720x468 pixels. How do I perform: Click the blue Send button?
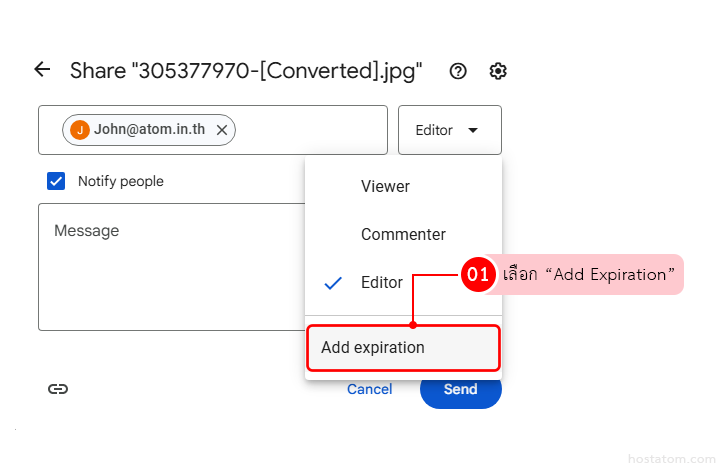[x=461, y=390]
